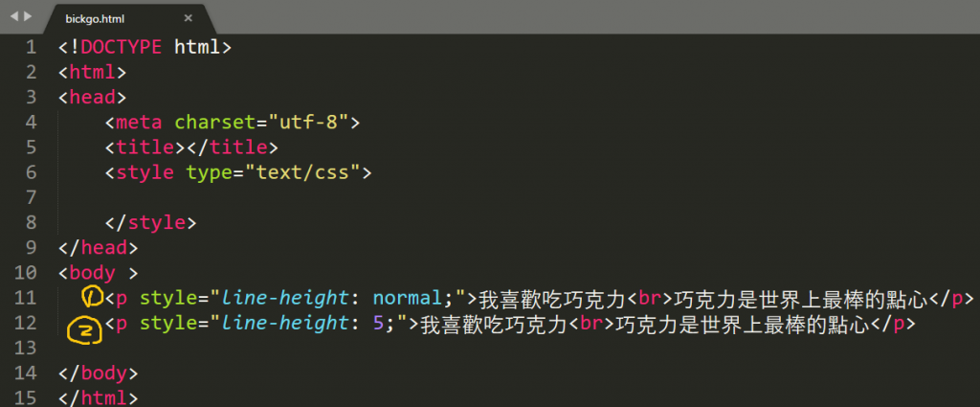Click the DOCTYPE keyword on line 1
The height and width of the screenshot is (407, 980).
[122, 47]
